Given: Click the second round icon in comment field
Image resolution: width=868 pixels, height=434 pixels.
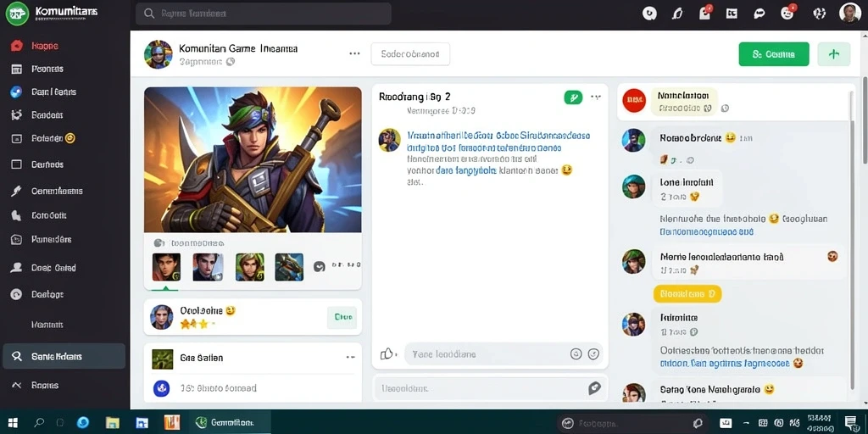Looking at the screenshot, I should [x=593, y=353].
